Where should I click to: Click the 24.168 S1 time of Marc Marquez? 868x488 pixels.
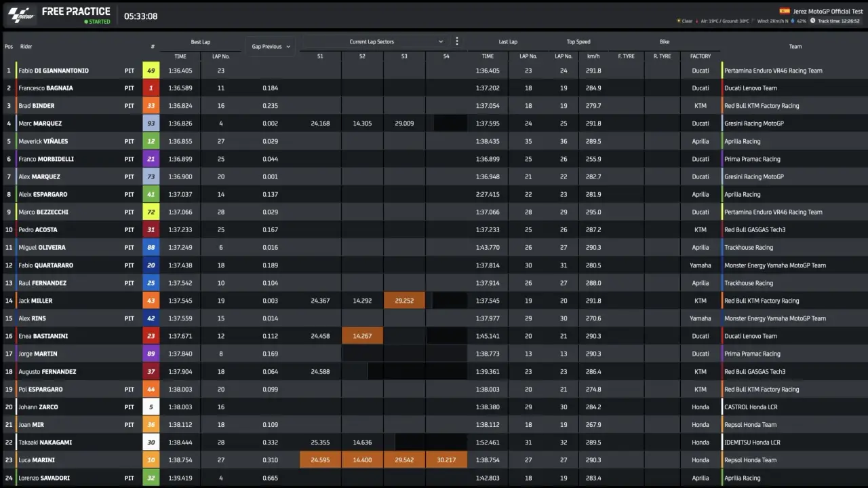[320, 124]
